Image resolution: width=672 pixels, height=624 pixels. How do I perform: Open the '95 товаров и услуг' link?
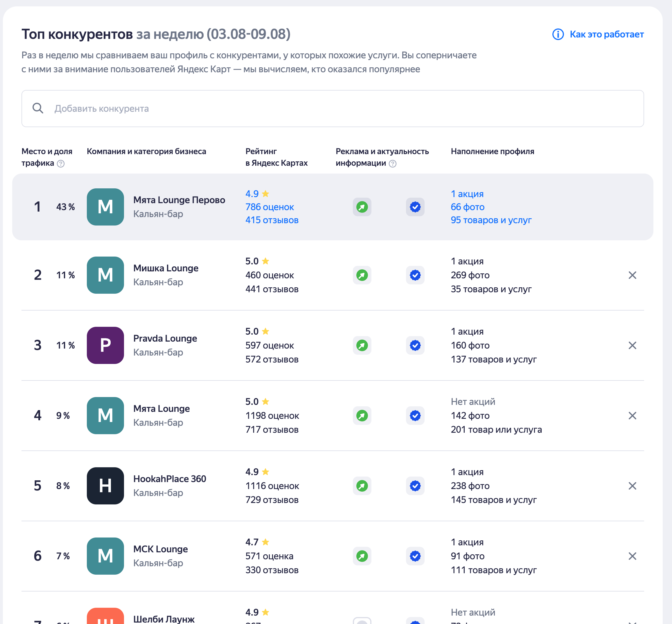491,220
